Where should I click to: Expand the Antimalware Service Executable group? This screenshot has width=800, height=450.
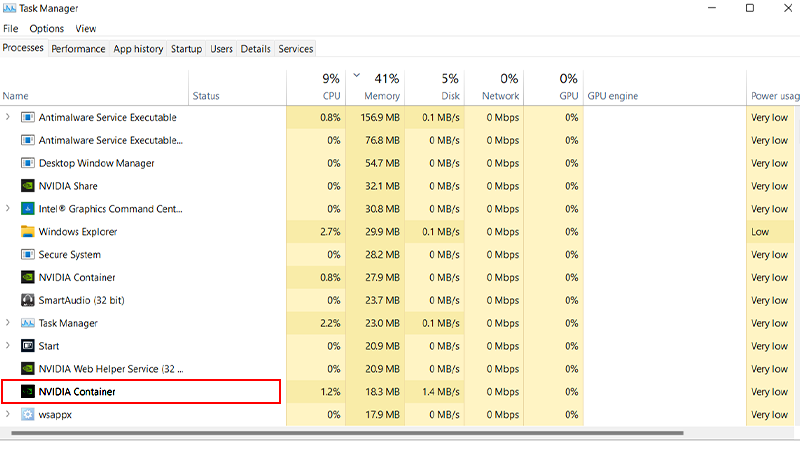pyautogui.click(x=8, y=117)
